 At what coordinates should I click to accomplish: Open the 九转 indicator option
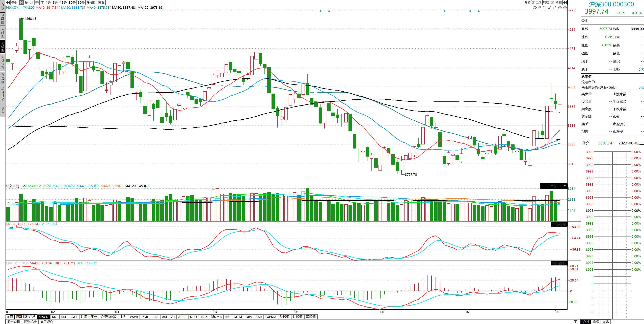527,3
